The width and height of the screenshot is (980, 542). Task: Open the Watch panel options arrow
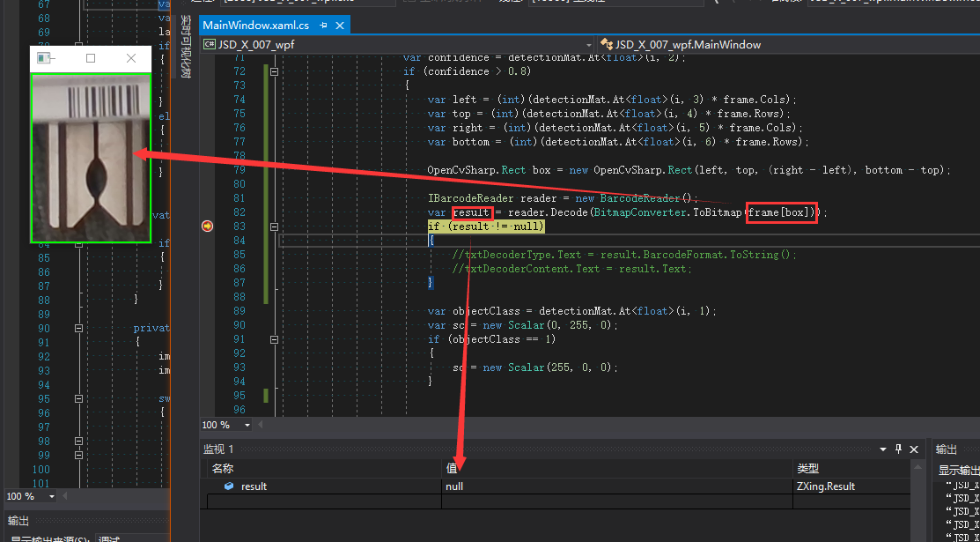(x=882, y=449)
